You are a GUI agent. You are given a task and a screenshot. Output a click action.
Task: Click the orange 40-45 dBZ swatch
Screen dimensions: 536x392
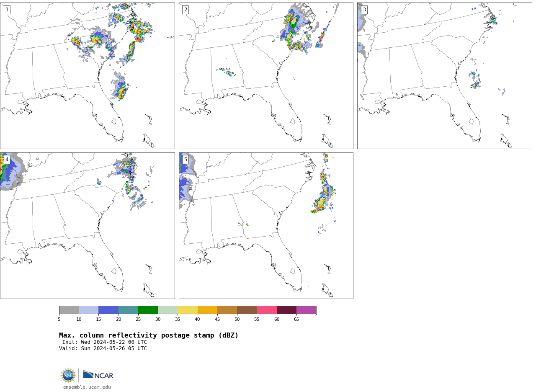pyautogui.click(x=207, y=310)
